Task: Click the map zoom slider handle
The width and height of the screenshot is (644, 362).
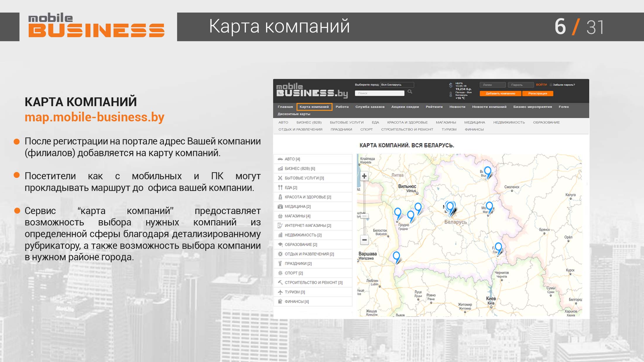Action: (x=364, y=216)
